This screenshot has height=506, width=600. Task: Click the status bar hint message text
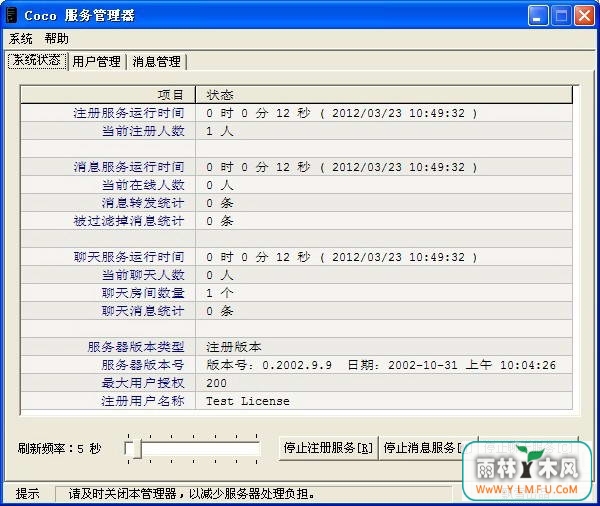[192, 494]
